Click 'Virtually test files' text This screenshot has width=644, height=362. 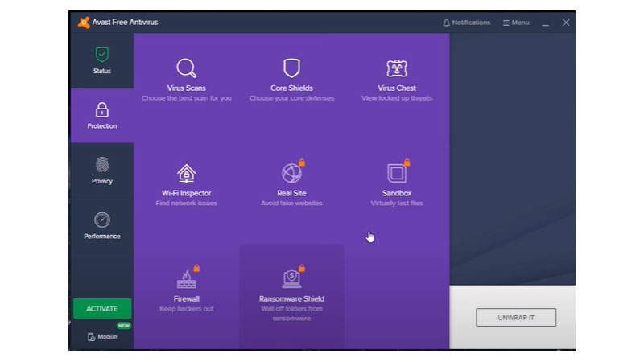(397, 204)
